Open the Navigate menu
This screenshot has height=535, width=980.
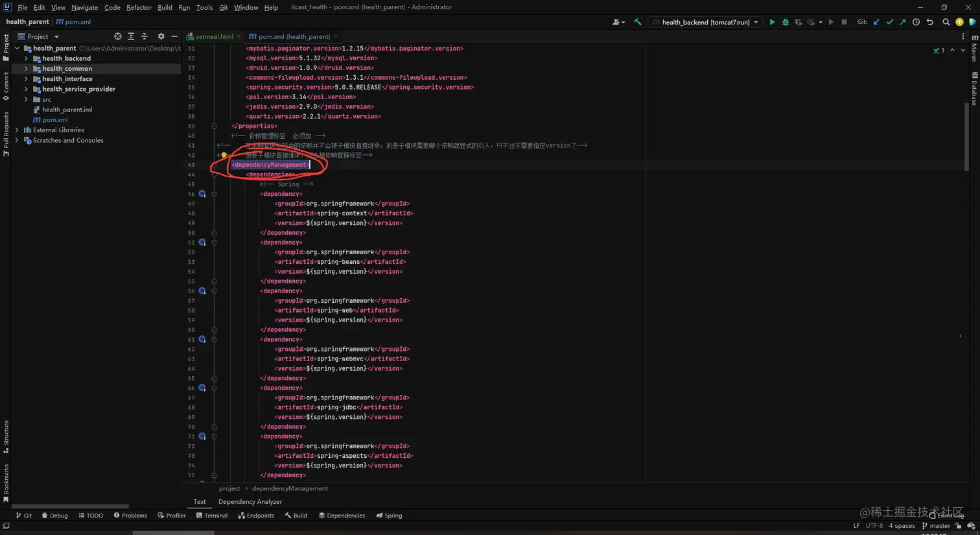tap(84, 7)
